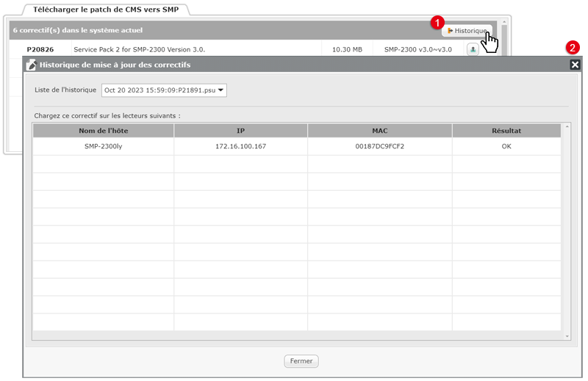Click the SMP-2300 v3.0~v3.0 version cell
The height and width of the screenshot is (381, 588).
[417, 50]
